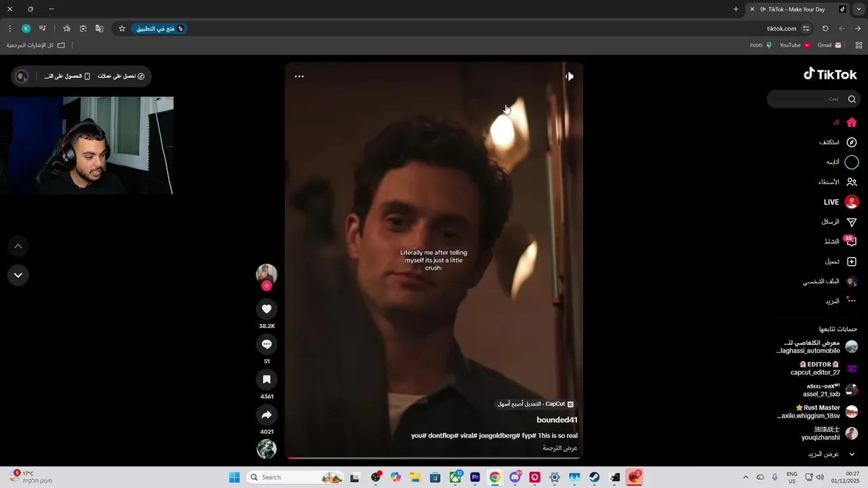Click the show translation (عرض الترجمة) link
The width and height of the screenshot is (868, 488).
point(560,448)
